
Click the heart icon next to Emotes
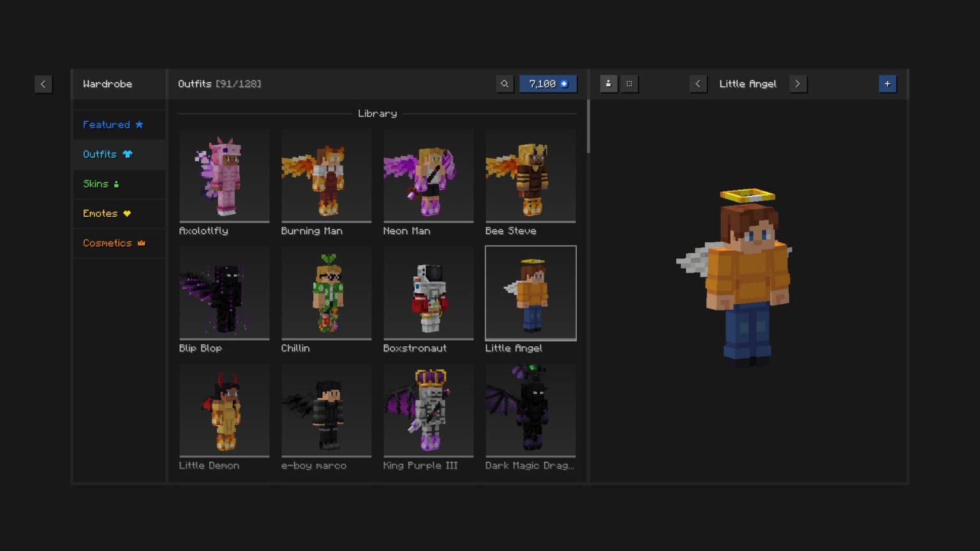[128, 213]
